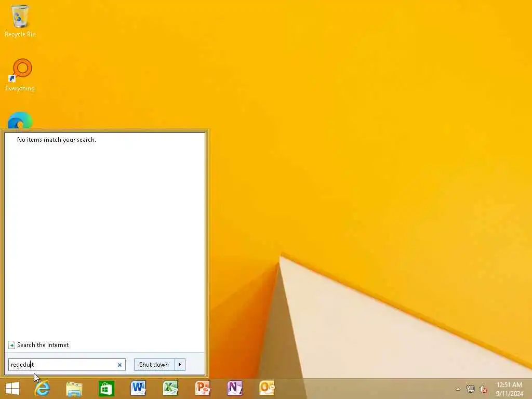The width and height of the screenshot is (532, 399).
Task: Launch the Everything search shortcut
Action: [x=20, y=75]
